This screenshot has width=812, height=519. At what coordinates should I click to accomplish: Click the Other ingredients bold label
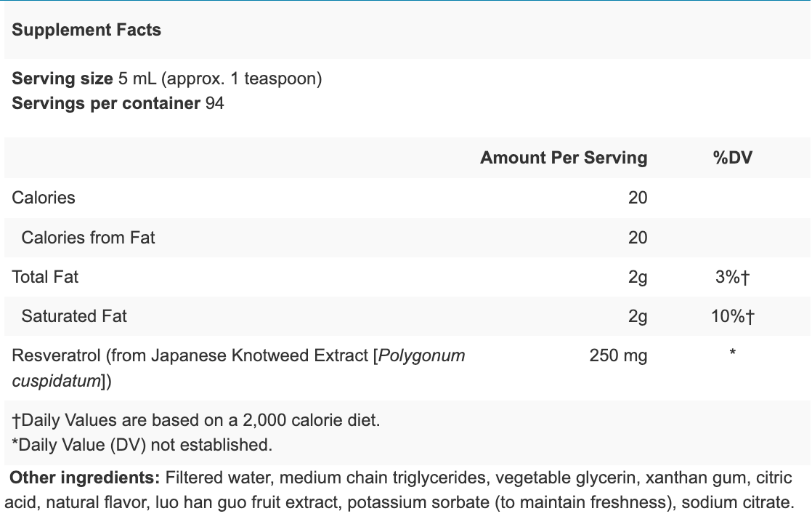pyautogui.click(x=84, y=478)
